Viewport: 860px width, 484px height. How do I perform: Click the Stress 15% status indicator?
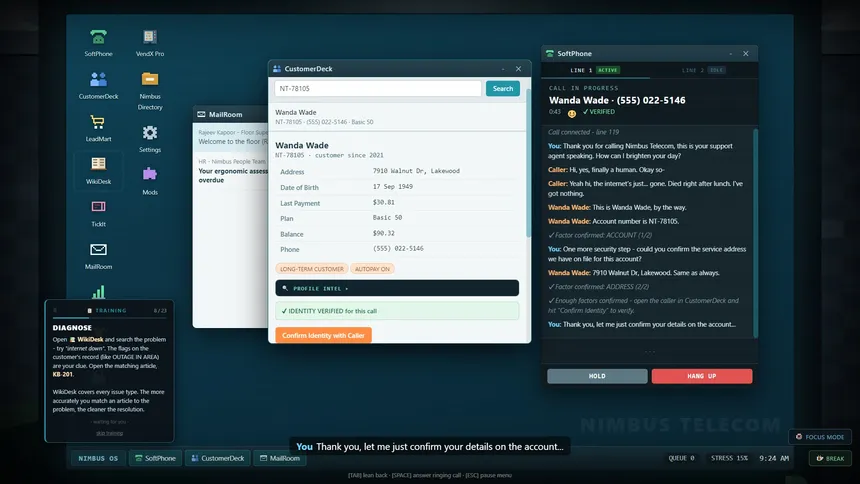tap(729, 458)
